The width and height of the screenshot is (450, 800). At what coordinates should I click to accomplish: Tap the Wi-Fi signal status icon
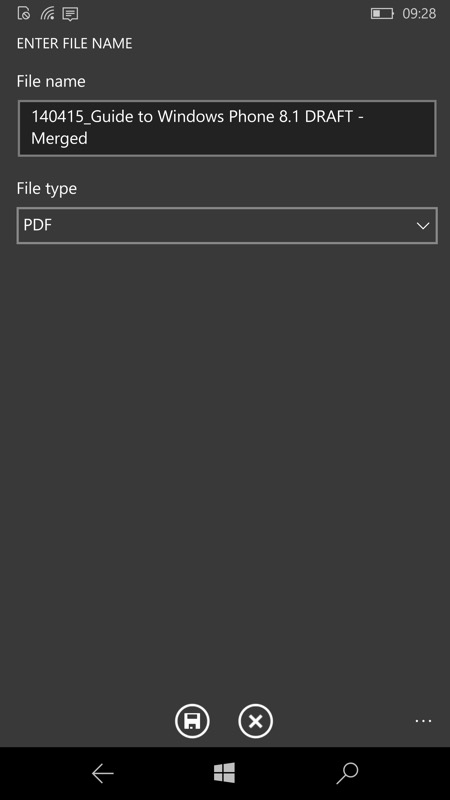[47, 13]
